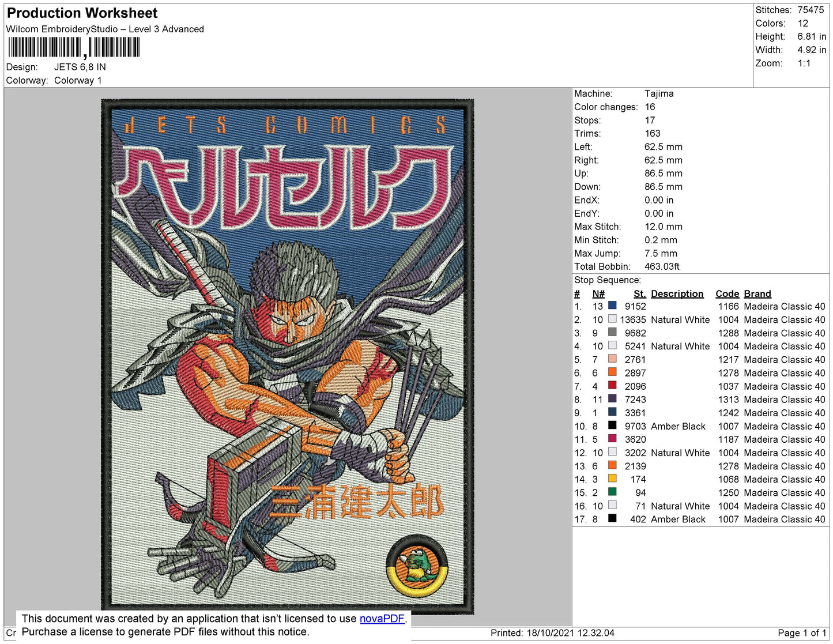Viewport: 833px width, 644px height.
Task: Click code '1242' in stop 9
Action: [x=728, y=413]
